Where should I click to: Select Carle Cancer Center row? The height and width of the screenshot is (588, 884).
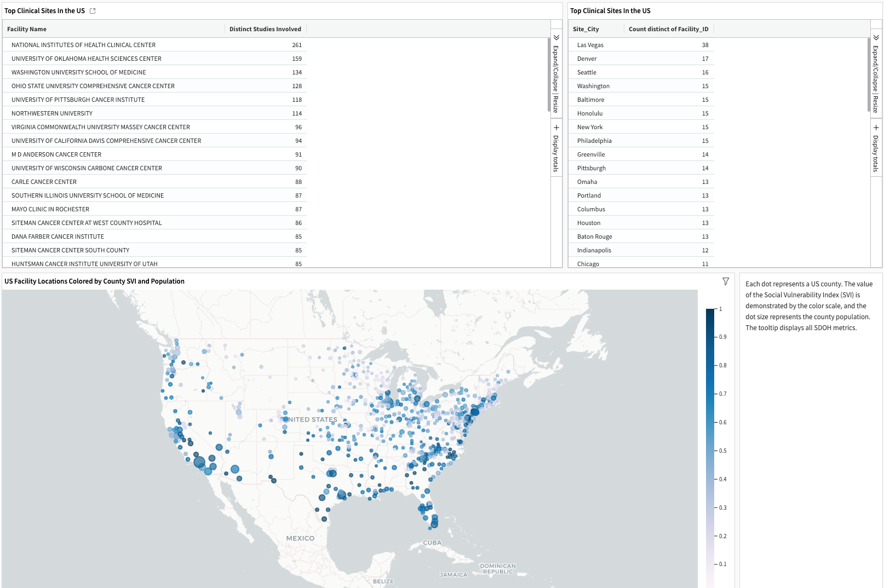pyautogui.click(x=154, y=182)
